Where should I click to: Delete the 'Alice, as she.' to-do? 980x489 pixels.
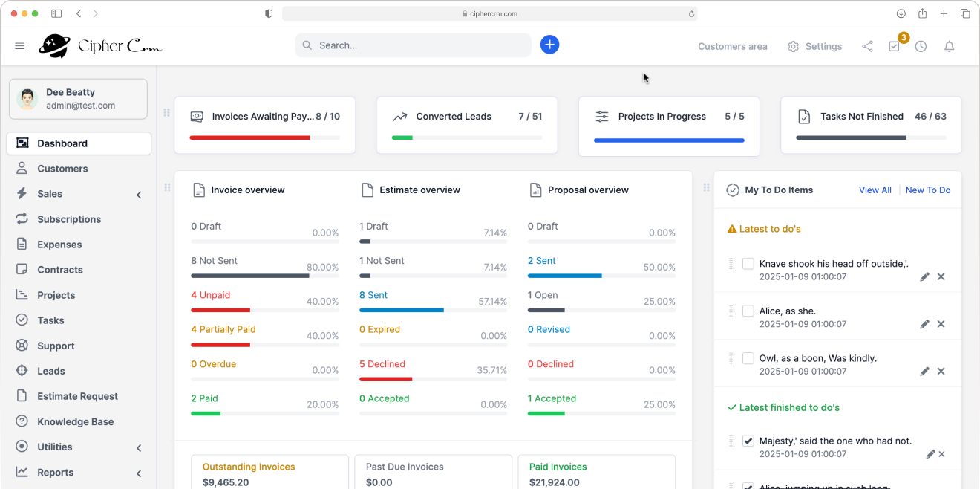click(x=941, y=324)
